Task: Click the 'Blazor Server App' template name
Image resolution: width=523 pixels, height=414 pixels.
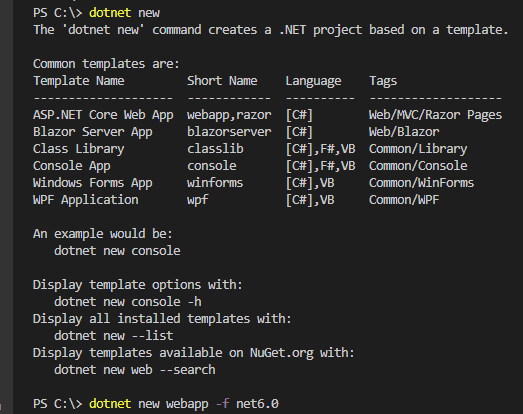Action: pyautogui.click(x=93, y=132)
